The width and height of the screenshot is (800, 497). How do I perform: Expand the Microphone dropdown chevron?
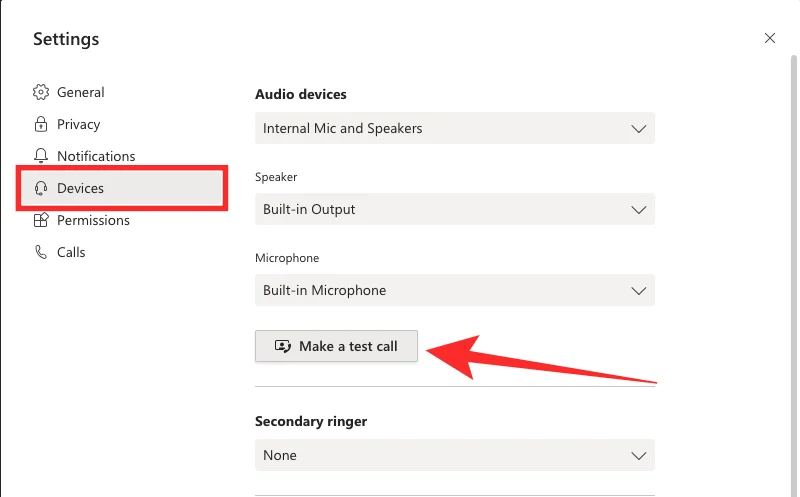click(639, 290)
